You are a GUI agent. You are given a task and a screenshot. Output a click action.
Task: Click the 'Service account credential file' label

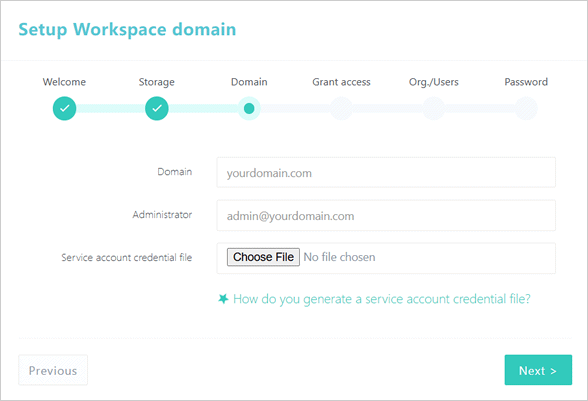point(126,257)
